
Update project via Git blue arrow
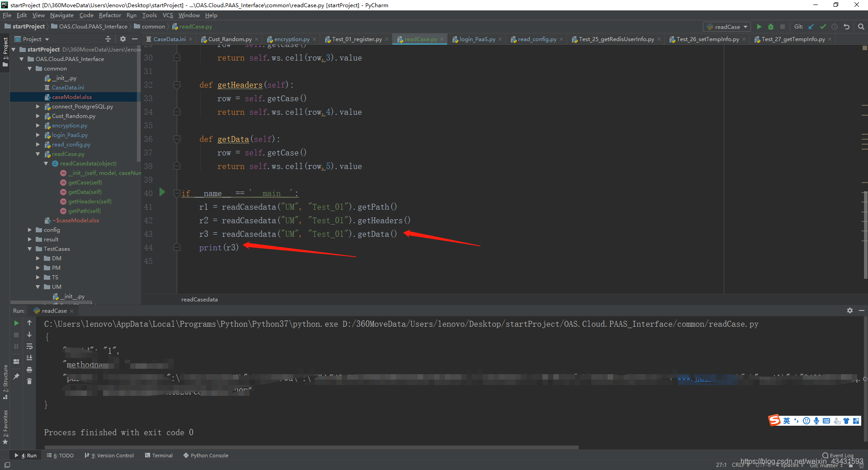tap(811, 27)
